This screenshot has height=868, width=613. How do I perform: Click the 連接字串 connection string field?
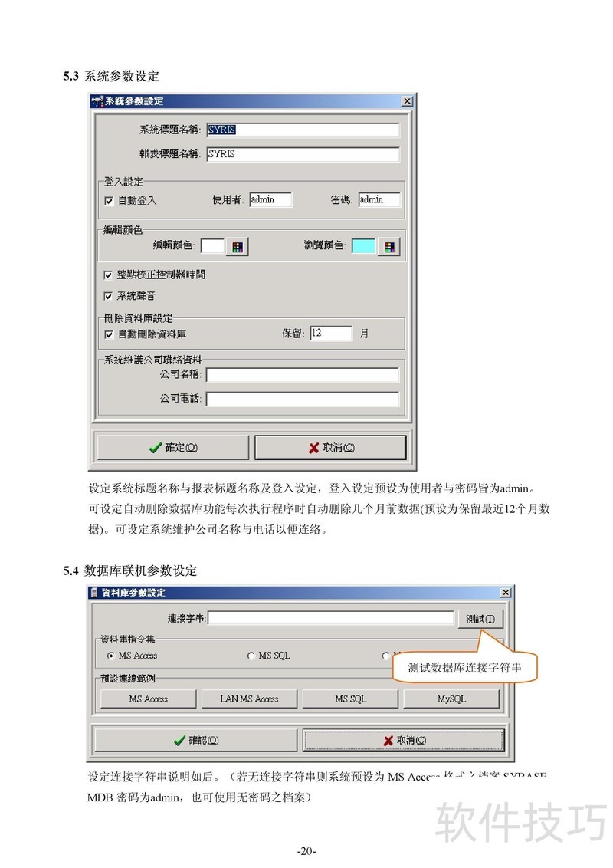click(x=331, y=618)
